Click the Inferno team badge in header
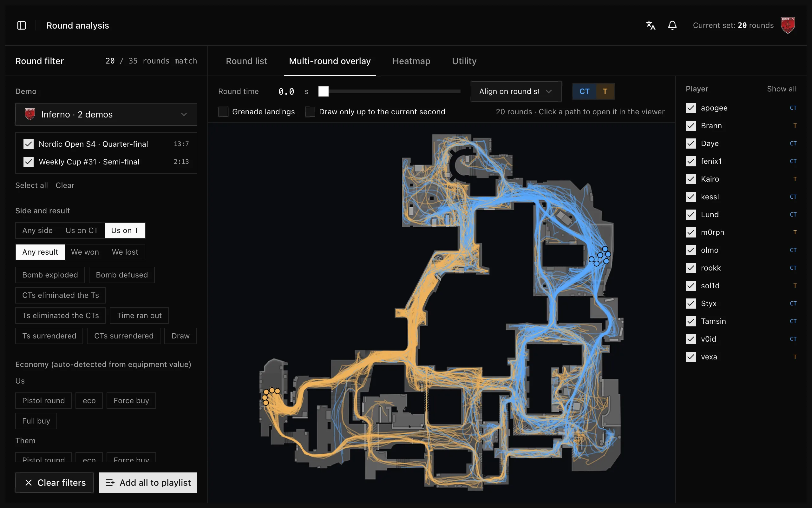The image size is (812, 508). click(x=788, y=25)
